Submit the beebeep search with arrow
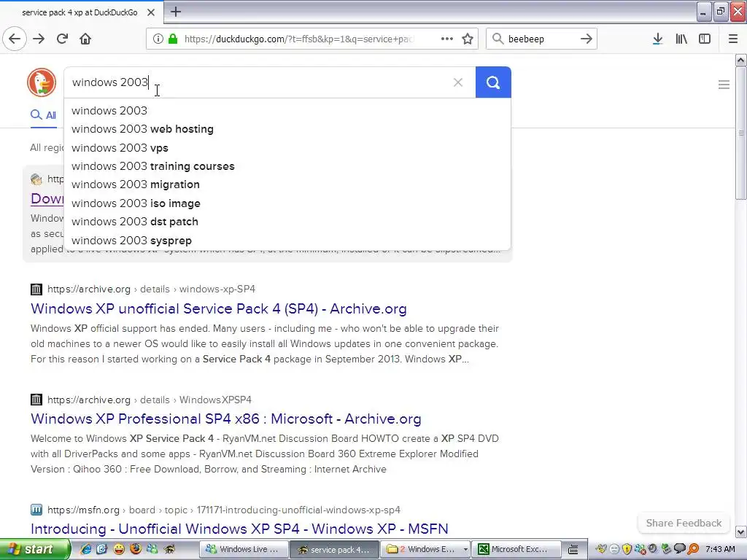Screen dimensions: 747x560 (586, 39)
